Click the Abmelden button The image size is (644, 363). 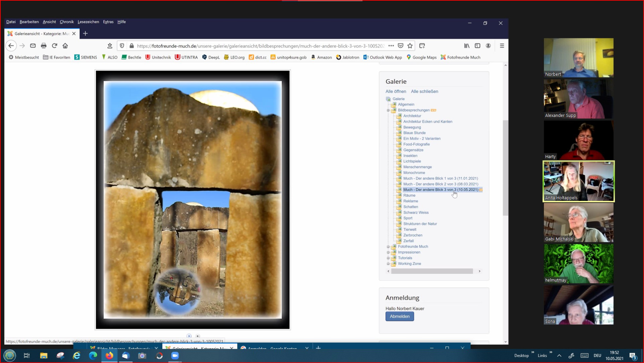pyautogui.click(x=399, y=316)
